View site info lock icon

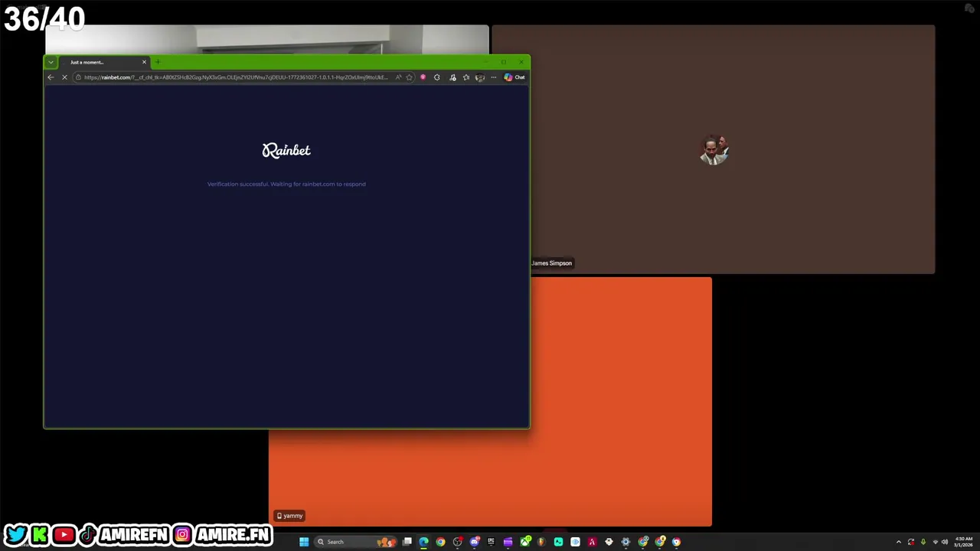(78, 77)
